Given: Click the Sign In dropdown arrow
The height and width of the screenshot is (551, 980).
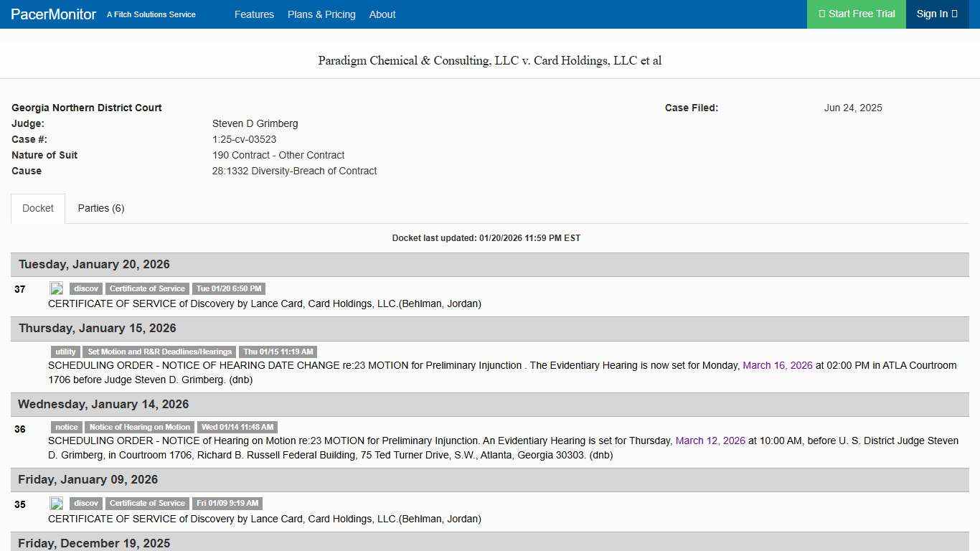Looking at the screenshot, I should tap(953, 14).
